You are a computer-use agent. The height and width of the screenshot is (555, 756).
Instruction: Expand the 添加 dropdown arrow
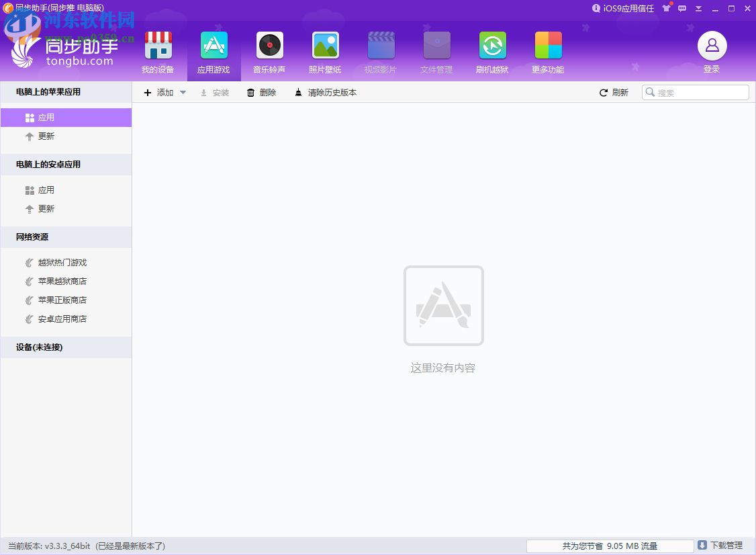(183, 92)
